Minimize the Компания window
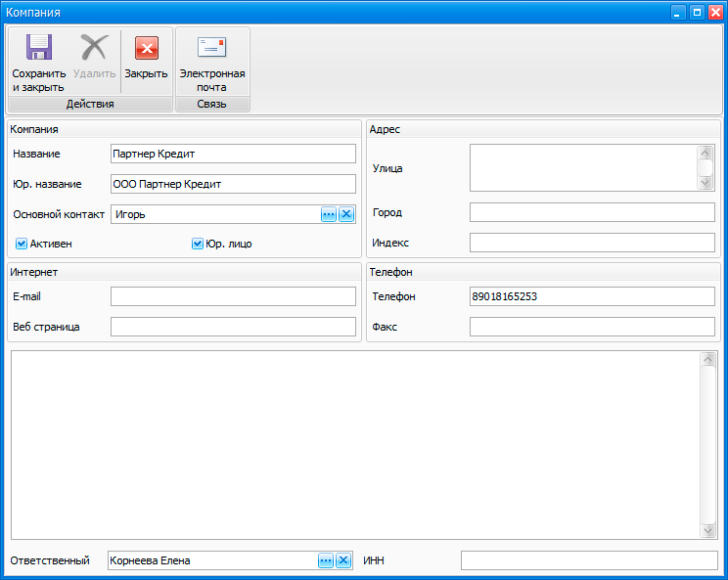Viewport: 728px width, 580px height. pyautogui.click(x=679, y=12)
